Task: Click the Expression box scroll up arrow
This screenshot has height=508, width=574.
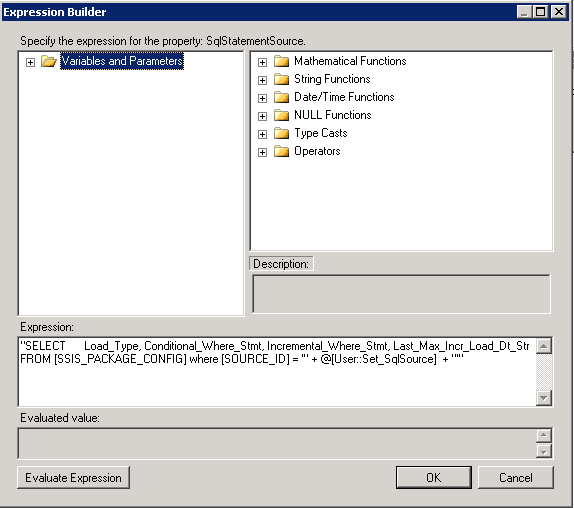Action: [544, 346]
